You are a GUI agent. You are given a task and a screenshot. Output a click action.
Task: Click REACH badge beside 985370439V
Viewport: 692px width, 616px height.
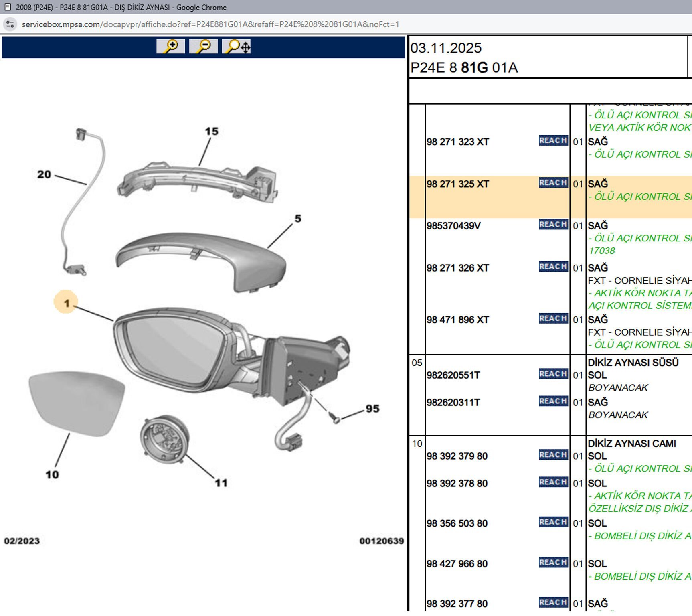(553, 225)
